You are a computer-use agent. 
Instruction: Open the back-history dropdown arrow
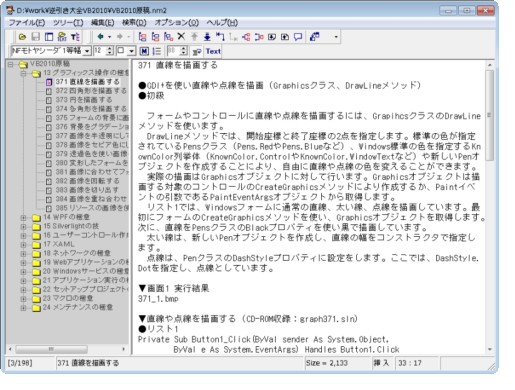coord(109,37)
